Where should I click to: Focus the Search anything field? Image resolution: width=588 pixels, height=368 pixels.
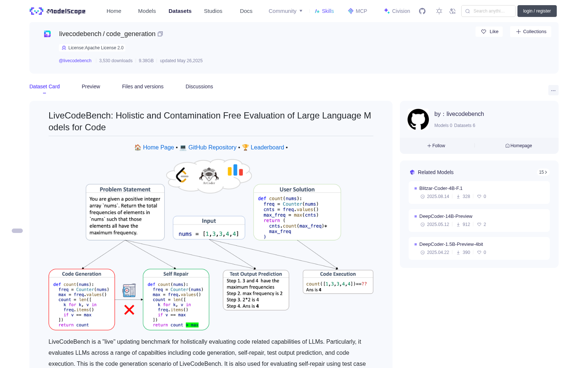(x=488, y=11)
